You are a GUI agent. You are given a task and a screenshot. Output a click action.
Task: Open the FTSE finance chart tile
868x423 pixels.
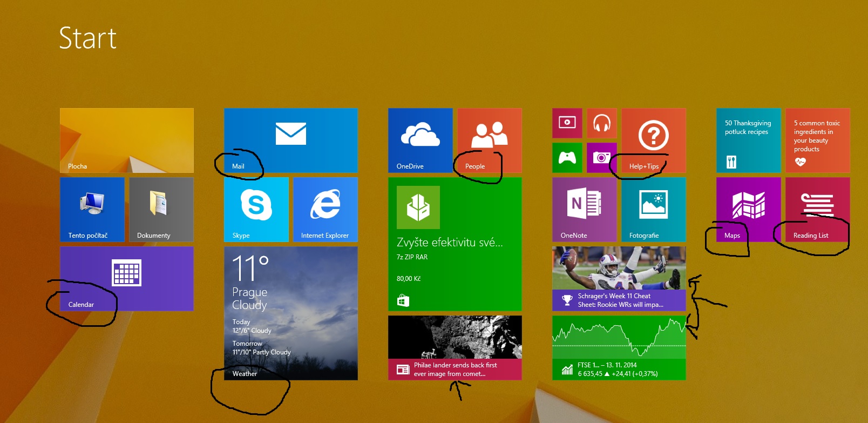tap(619, 348)
